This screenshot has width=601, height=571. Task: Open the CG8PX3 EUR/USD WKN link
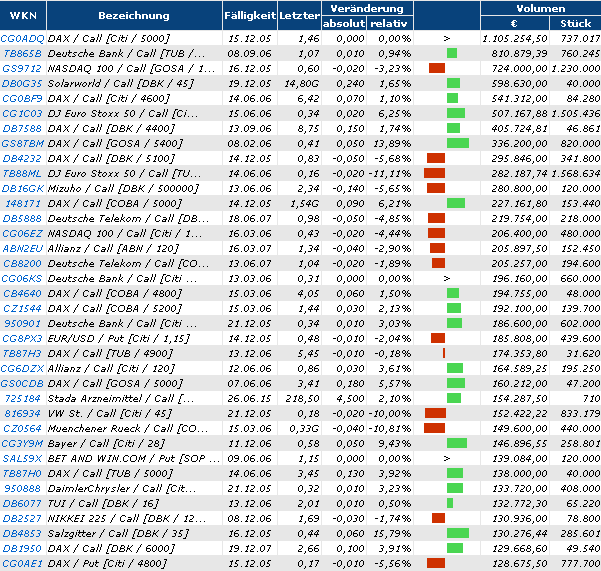[x=22, y=338]
